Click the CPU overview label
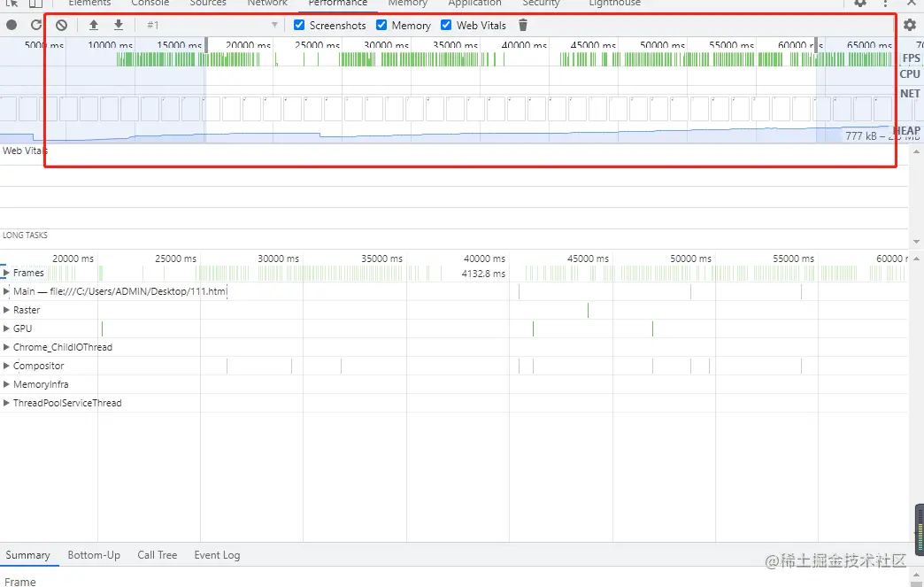The width and height of the screenshot is (924, 587). pyautogui.click(x=910, y=74)
